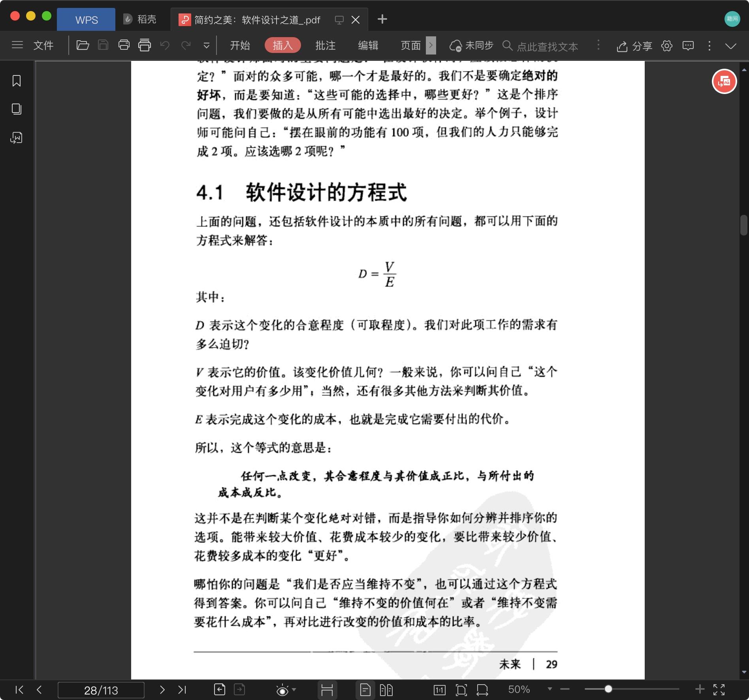Open the more options dots before collapse chevron
The width and height of the screenshot is (749, 700).
(709, 46)
